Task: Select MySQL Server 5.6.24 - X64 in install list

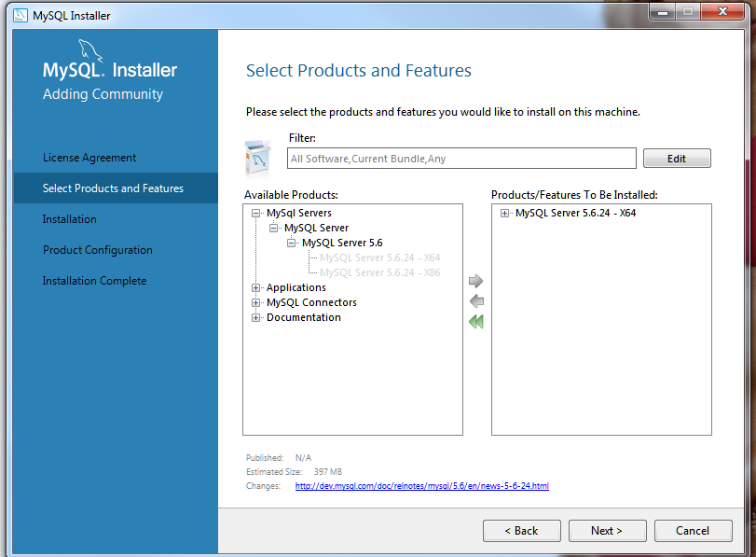Action: (x=576, y=213)
